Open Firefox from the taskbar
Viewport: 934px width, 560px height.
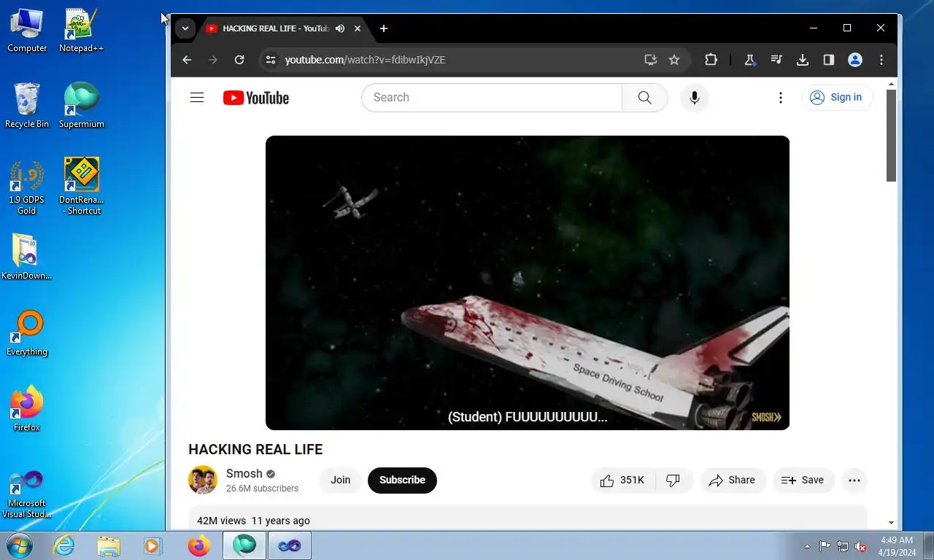point(198,545)
